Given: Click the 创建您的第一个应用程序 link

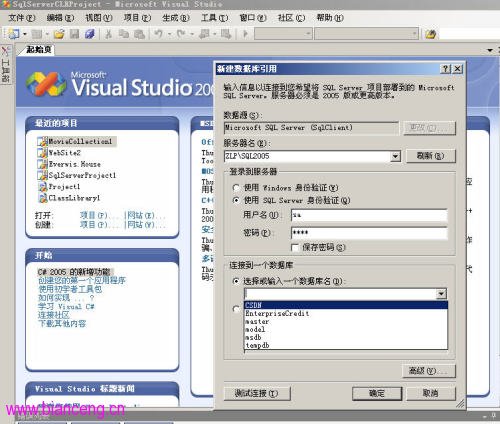Looking at the screenshot, I should (x=82, y=280).
